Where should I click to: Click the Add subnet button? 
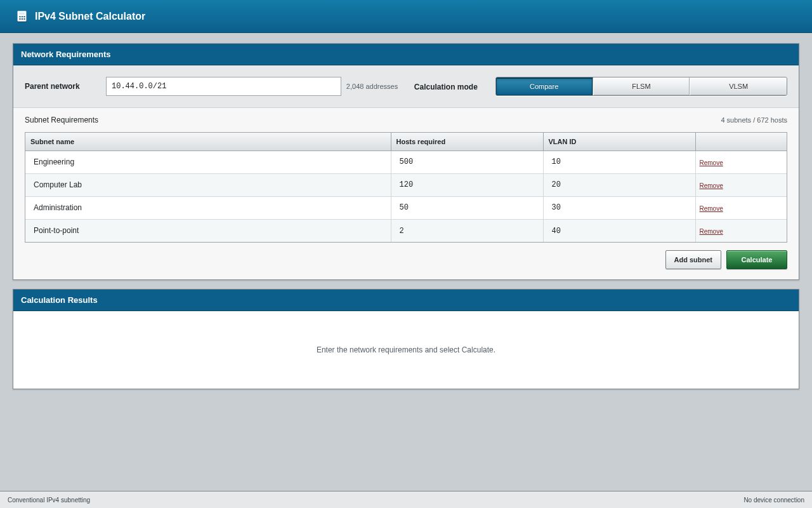(693, 260)
